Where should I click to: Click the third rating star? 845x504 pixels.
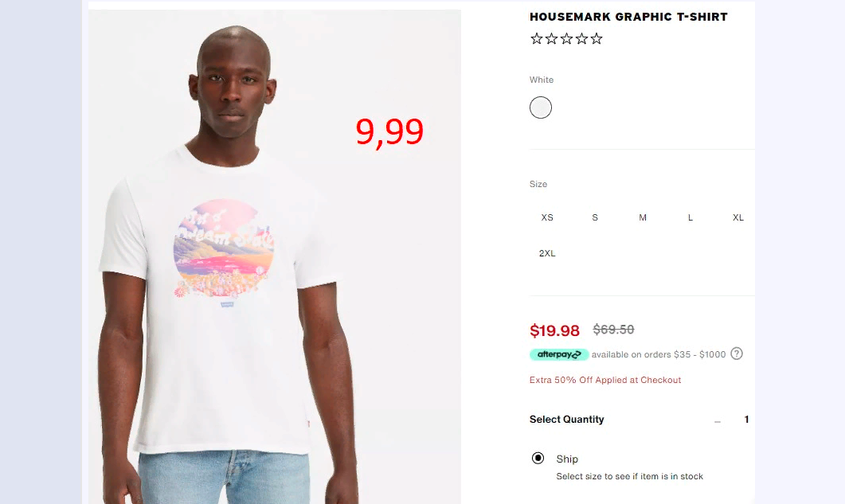566,39
